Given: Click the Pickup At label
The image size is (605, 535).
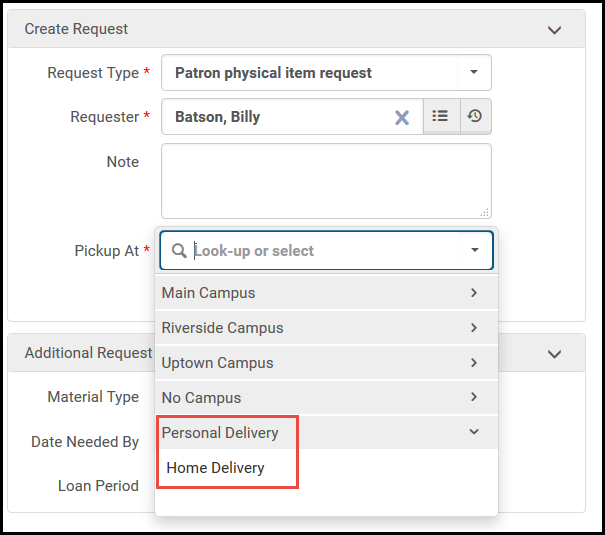Looking at the screenshot, I should click(106, 251).
